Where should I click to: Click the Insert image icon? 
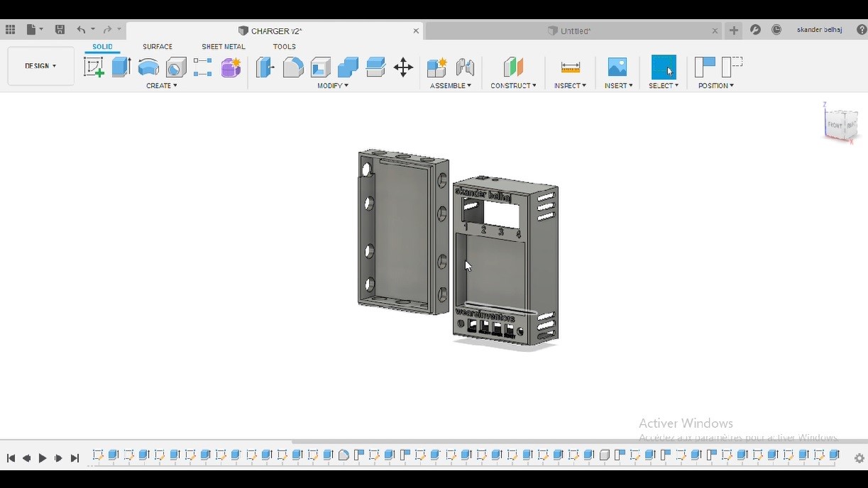pyautogui.click(x=617, y=67)
